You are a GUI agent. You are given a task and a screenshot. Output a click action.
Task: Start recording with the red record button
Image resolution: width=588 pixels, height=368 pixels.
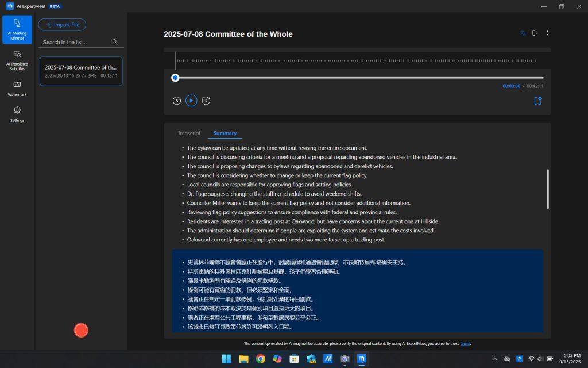click(81, 331)
